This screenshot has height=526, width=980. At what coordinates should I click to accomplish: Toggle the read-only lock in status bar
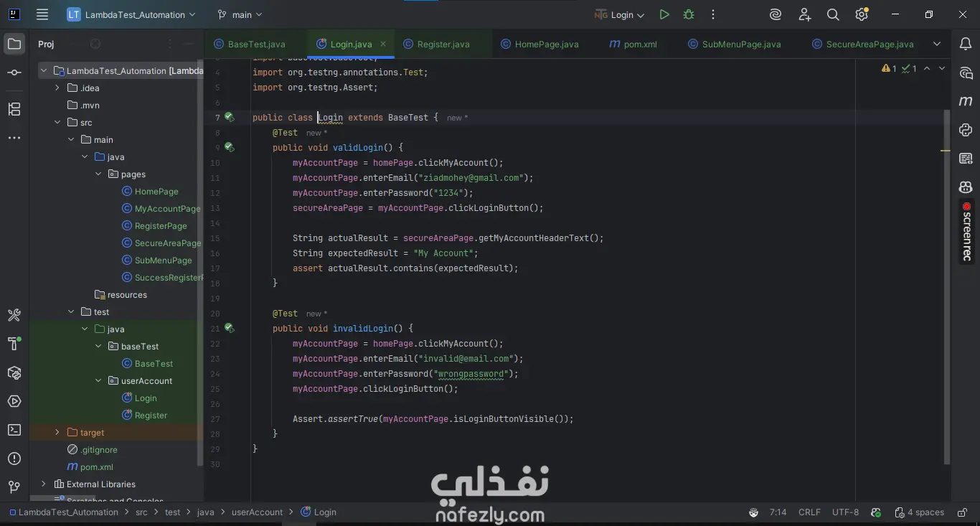coord(961,512)
